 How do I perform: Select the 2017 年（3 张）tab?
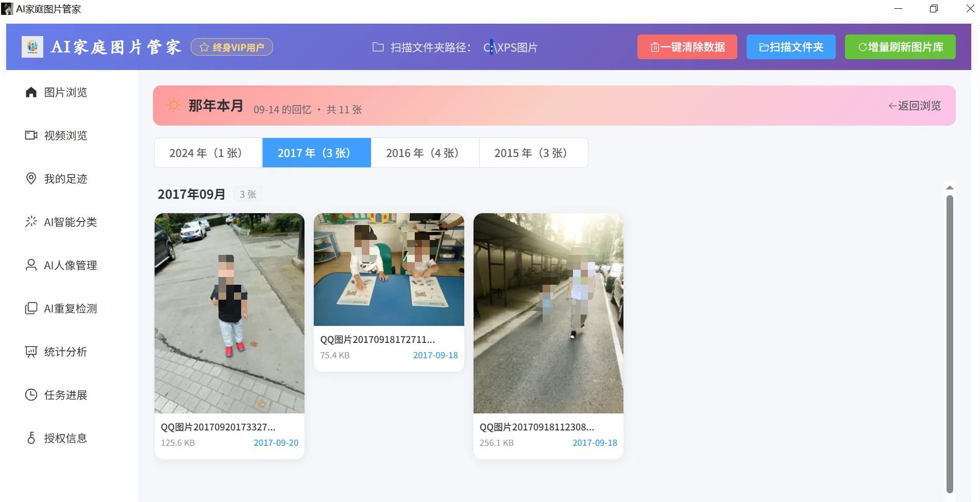pos(316,153)
